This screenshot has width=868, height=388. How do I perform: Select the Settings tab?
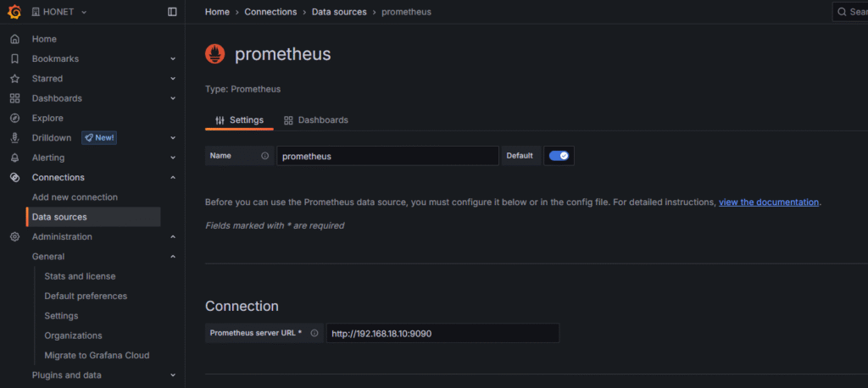(x=239, y=120)
